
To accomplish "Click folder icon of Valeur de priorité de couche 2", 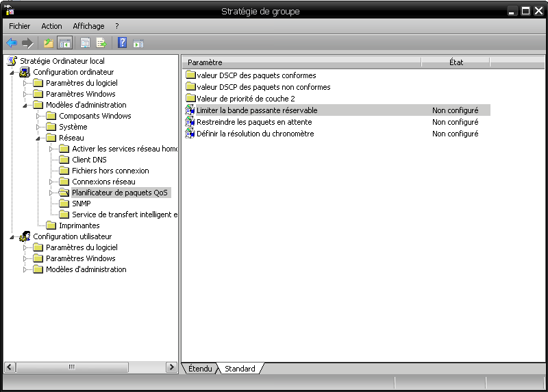I will point(190,98).
